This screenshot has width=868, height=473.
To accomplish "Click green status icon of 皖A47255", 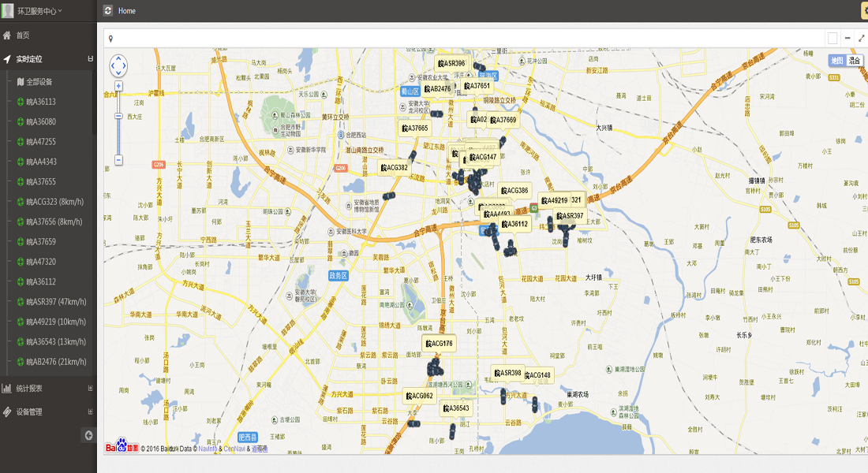I will (21, 142).
